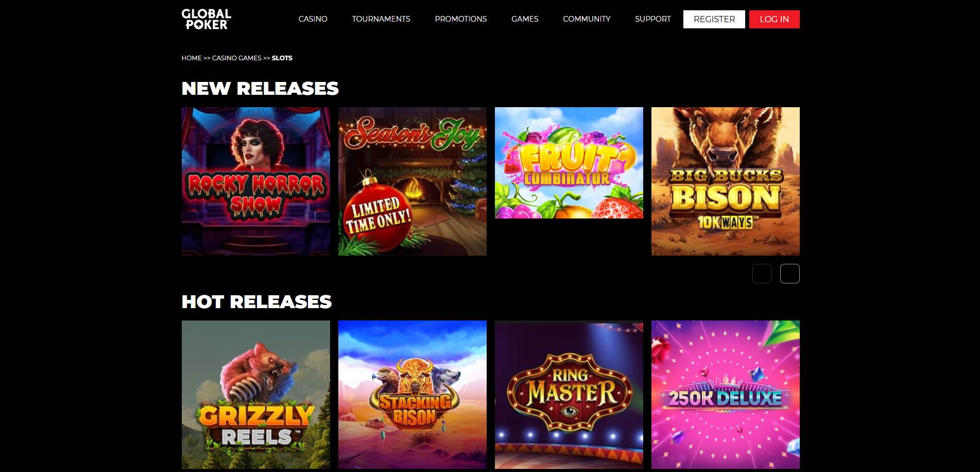Advance New Releases carousel to next slide
Viewport: 980px width, 472px height.
tap(790, 274)
